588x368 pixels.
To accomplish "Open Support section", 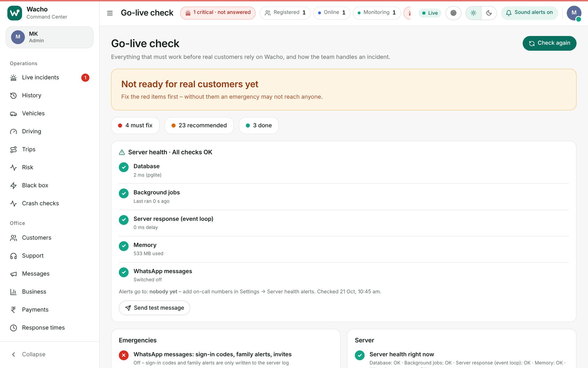I will (x=49, y=256).
